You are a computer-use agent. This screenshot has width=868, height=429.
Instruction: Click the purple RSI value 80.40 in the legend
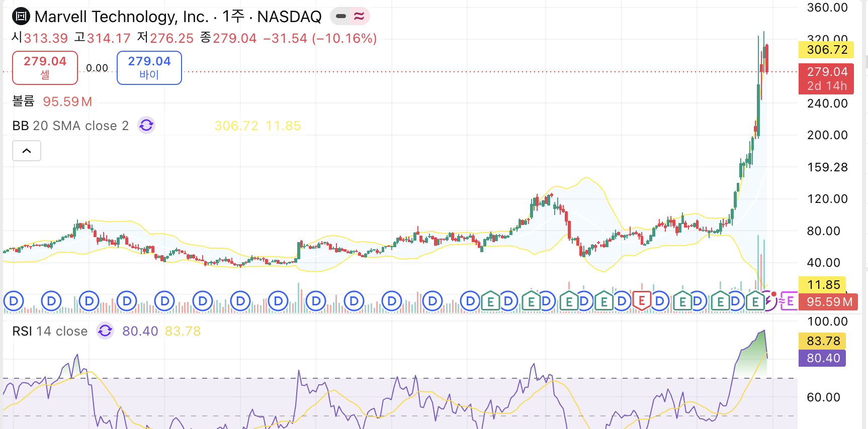(140, 331)
